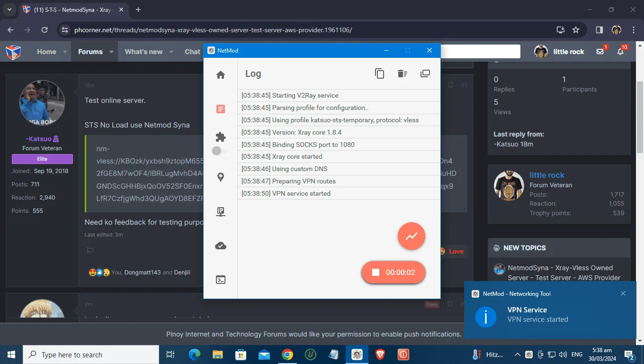Viewport: 644px width, 364px height.
Task: Open a new browser tab
Action: [138, 9]
